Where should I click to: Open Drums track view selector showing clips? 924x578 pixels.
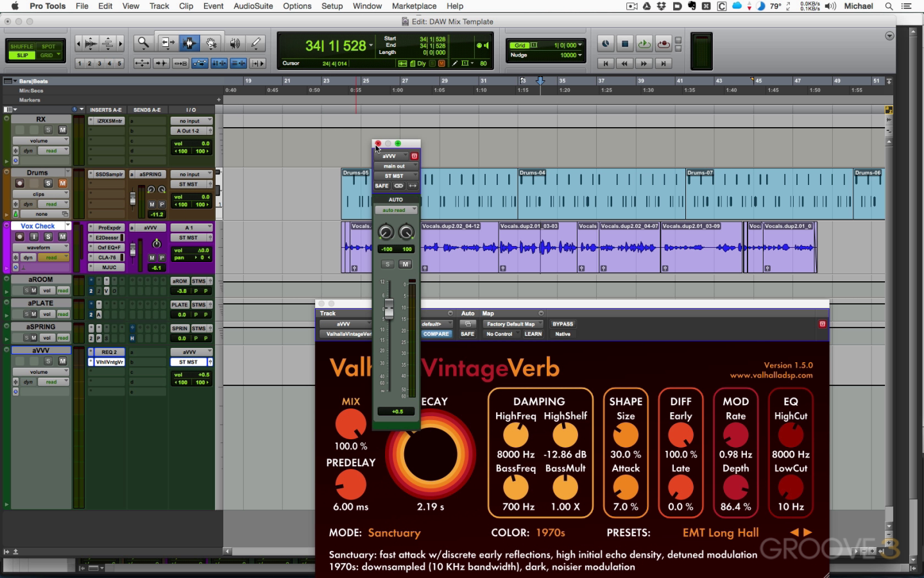[x=40, y=194]
